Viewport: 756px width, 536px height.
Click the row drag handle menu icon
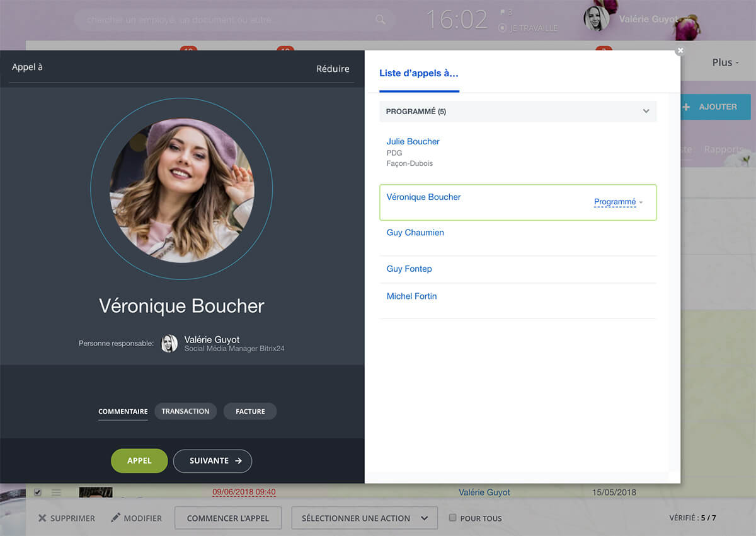pyautogui.click(x=56, y=492)
